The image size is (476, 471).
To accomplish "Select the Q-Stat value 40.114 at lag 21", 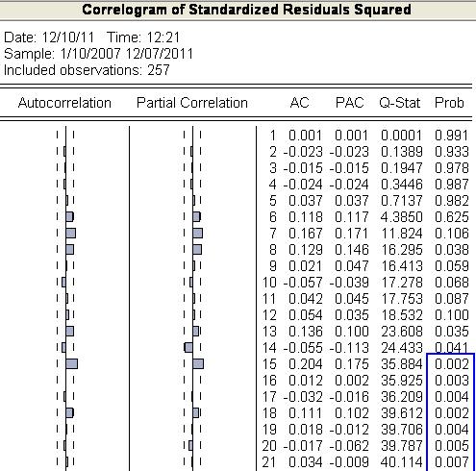I will (x=402, y=462).
